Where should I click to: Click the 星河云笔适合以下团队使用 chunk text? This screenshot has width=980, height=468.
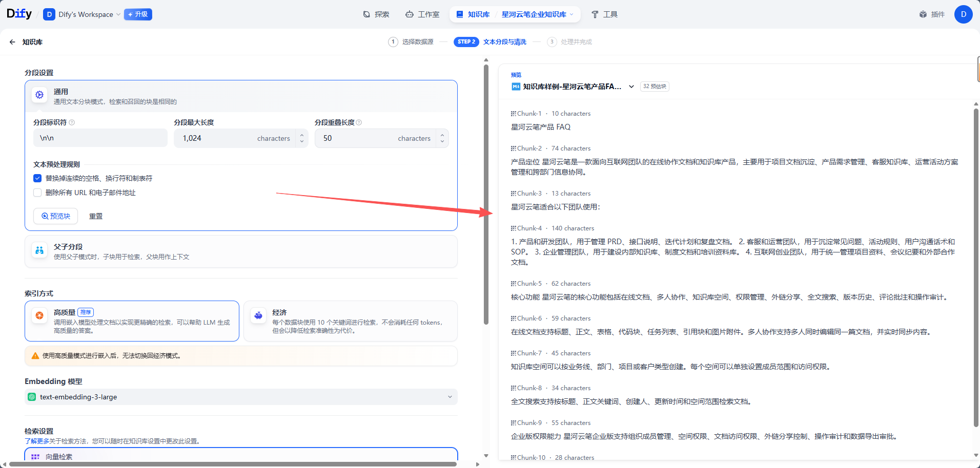coord(556,207)
